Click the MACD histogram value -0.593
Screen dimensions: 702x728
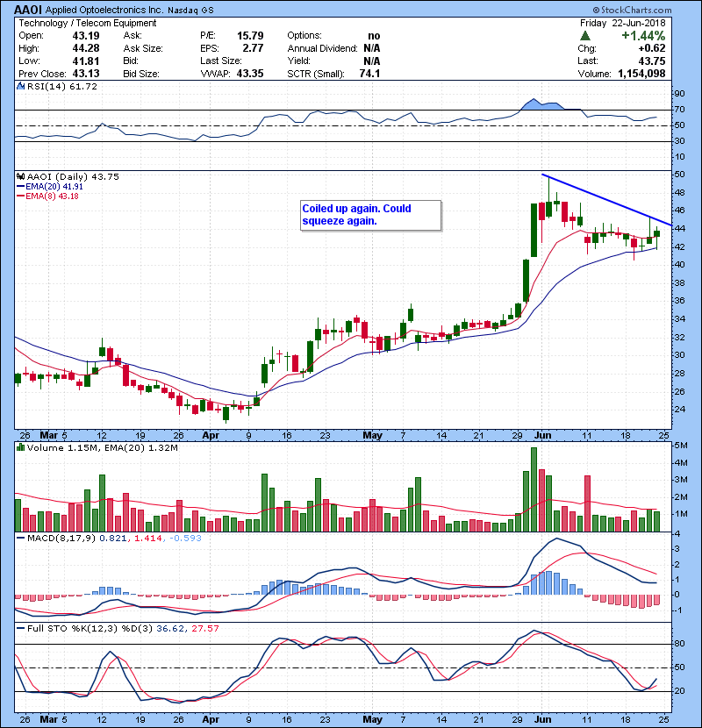point(185,539)
